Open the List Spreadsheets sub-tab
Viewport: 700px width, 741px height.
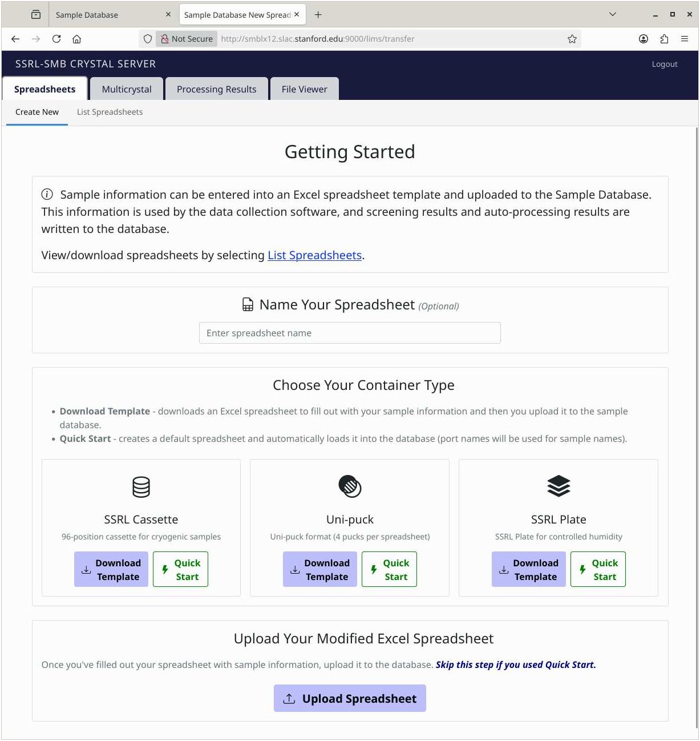click(110, 112)
